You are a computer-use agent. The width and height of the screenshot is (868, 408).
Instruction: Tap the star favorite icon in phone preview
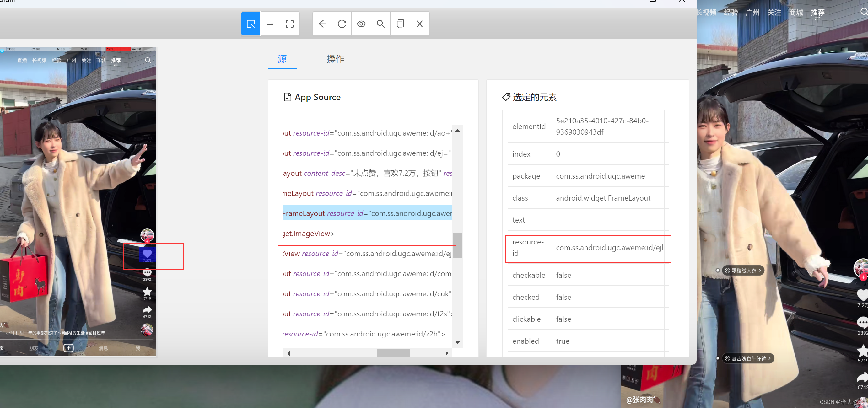click(147, 292)
